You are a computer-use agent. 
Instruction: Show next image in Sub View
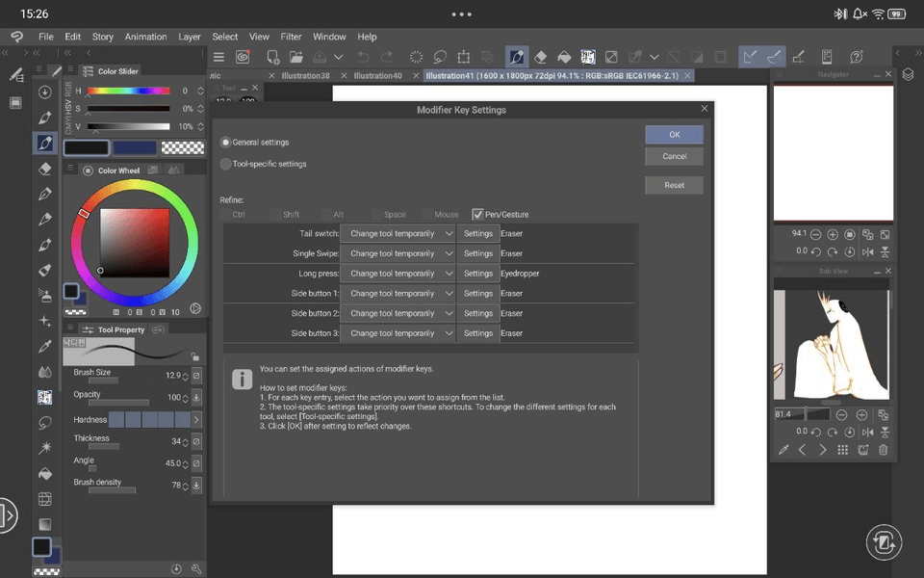pos(823,450)
